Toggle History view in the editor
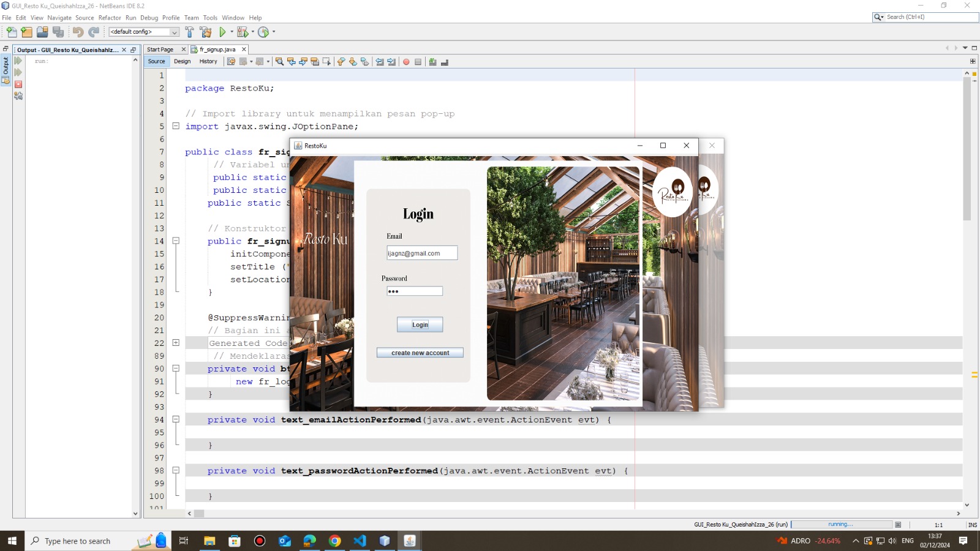Viewport: 980px width, 551px height. pyautogui.click(x=208, y=61)
